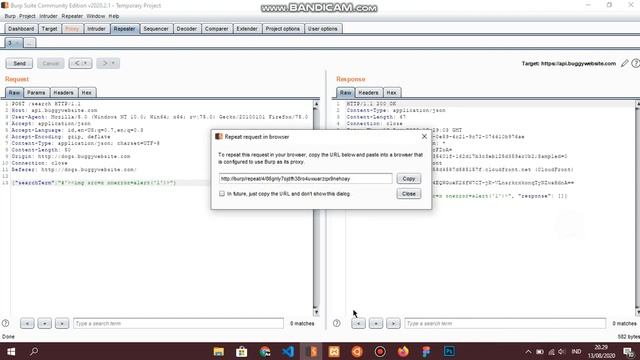Screen dimensions: 640x360
Task: Click the Copy button in the dialog
Action: [x=409, y=178]
